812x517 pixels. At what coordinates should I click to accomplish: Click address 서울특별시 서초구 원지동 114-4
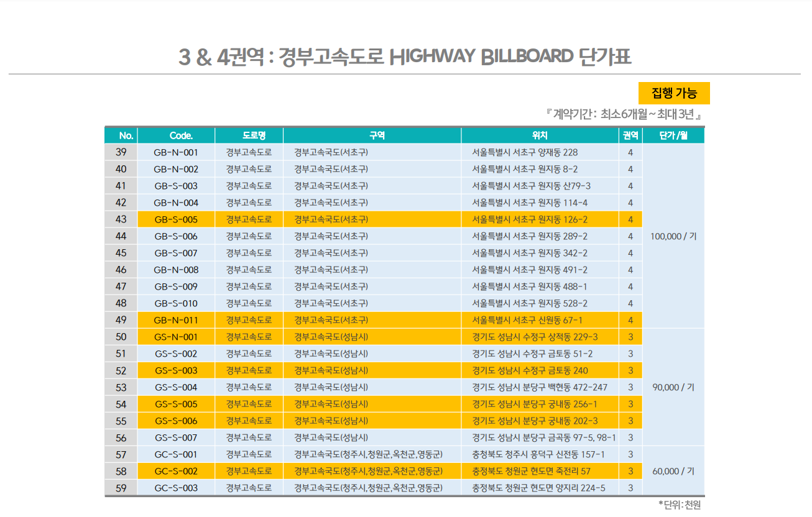coord(530,203)
